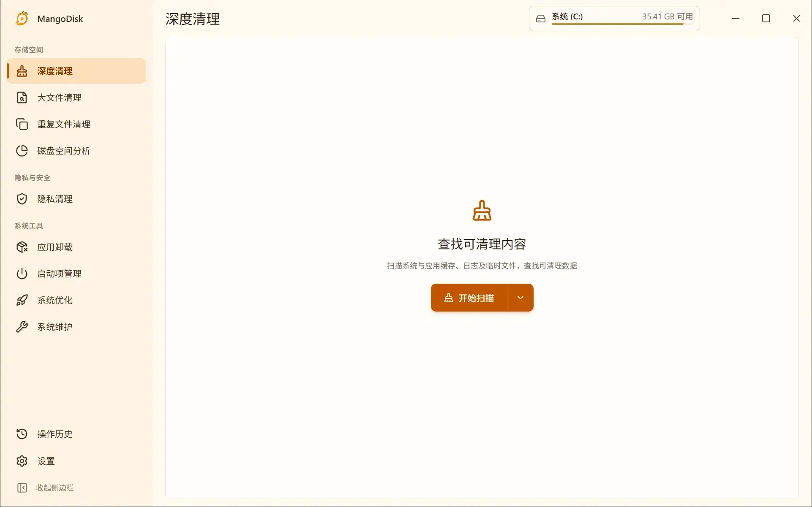812x507 pixels.
Task: Click the MangoDisk mango logo icon
Action: pyautogui.click(x=22, y=19)
